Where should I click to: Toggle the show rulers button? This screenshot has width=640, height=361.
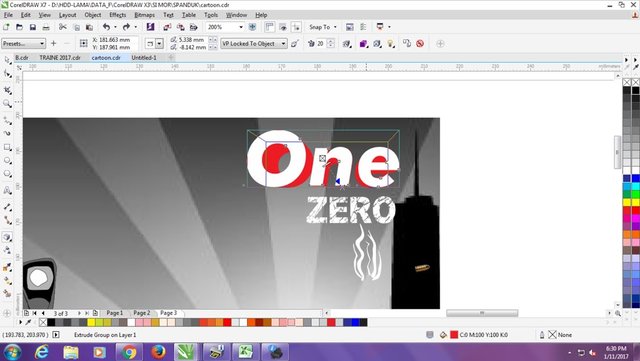coord(269,27)
